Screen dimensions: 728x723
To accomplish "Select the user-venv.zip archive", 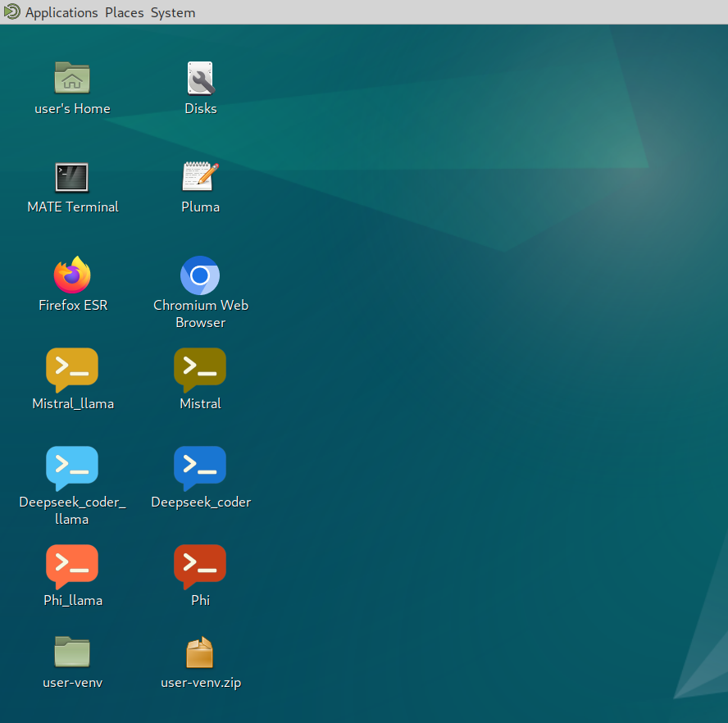I will [x=200, y=652].
